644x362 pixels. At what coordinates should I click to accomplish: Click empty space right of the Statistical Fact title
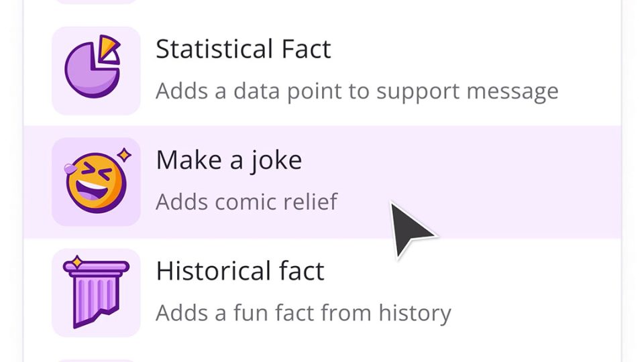coord(470,50)
